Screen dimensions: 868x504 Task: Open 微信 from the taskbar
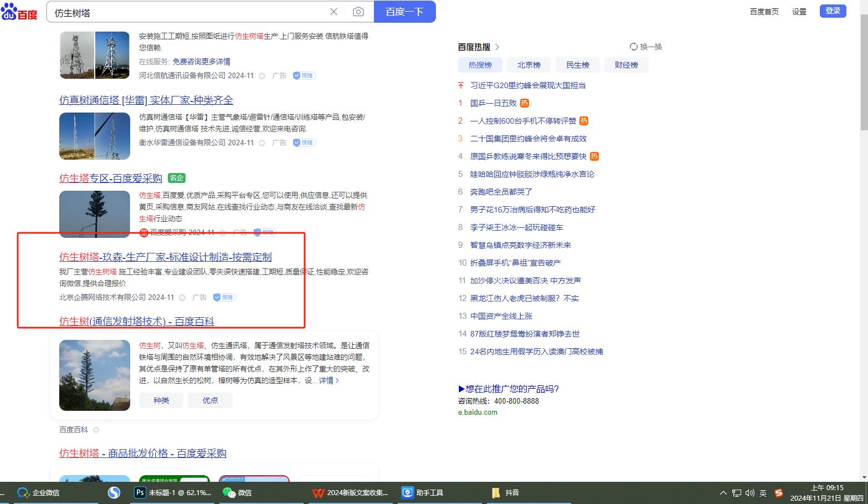tap(238, 492)
